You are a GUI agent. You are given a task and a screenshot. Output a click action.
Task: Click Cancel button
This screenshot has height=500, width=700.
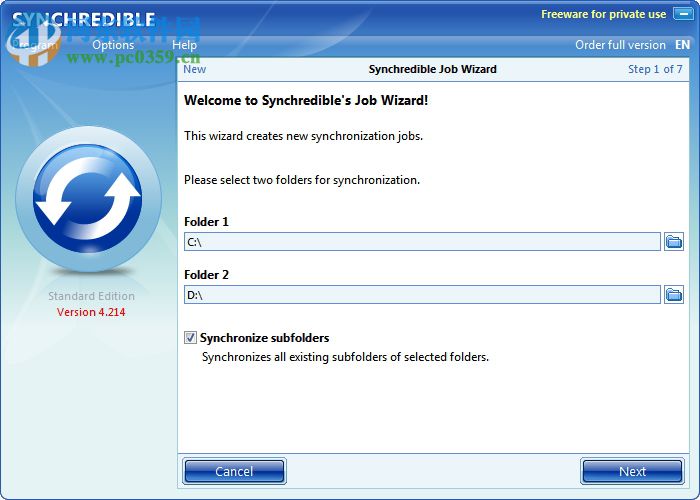click(x=234, y=471)
